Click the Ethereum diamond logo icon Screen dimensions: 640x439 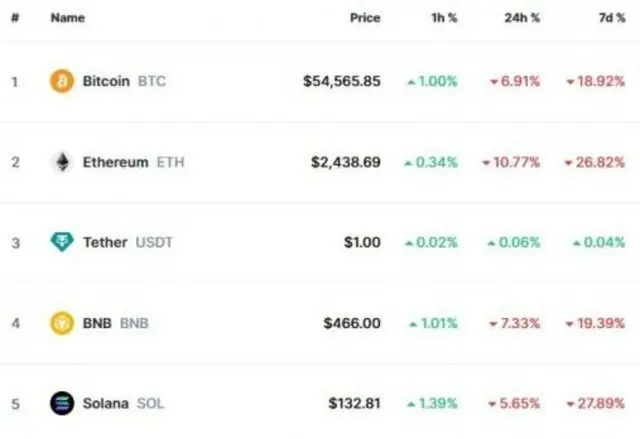pyautogui.click(x=62, y=162)
